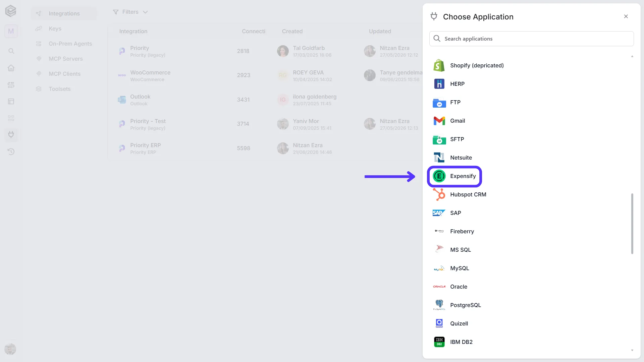Pick the FTP application
The height and width of the screenshot is (362, 644).
[x=447, y=103]
